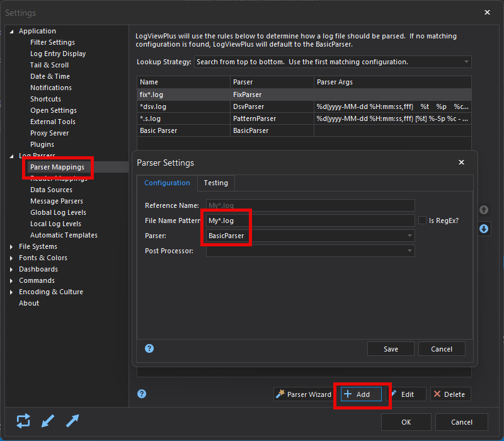504x441 pixels.
Task: Close the Settings window
Action: click(x=487, y=12)
